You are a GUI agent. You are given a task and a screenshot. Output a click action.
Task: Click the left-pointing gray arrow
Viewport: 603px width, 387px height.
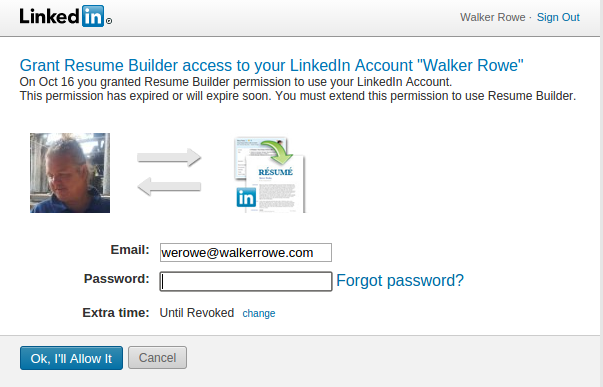click(169, 187)
